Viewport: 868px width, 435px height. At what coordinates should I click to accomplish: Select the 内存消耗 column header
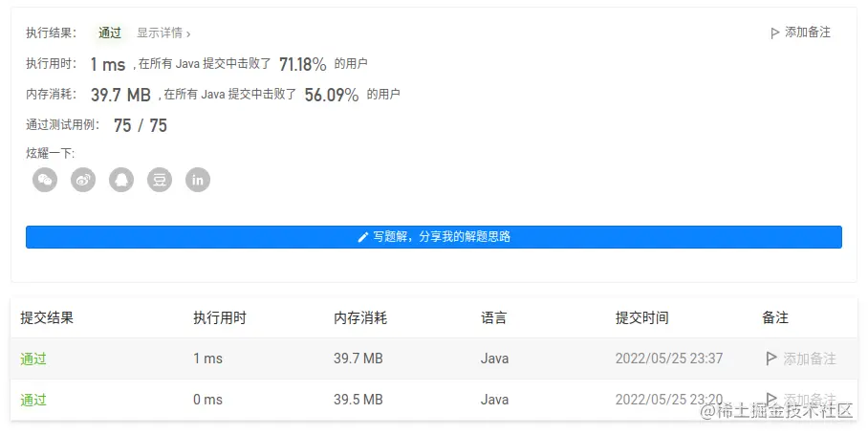coord(360,317)
